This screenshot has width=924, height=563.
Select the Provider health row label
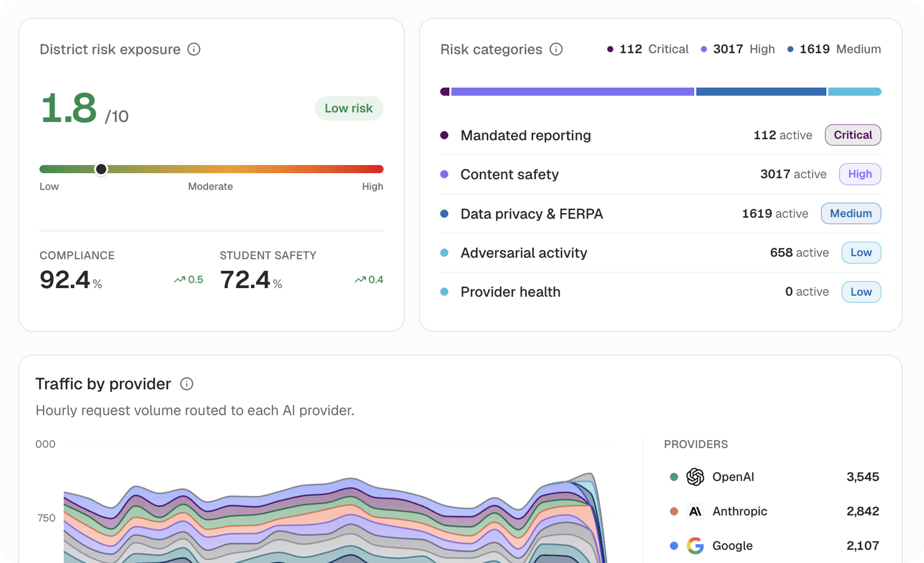tap(511, 292)
